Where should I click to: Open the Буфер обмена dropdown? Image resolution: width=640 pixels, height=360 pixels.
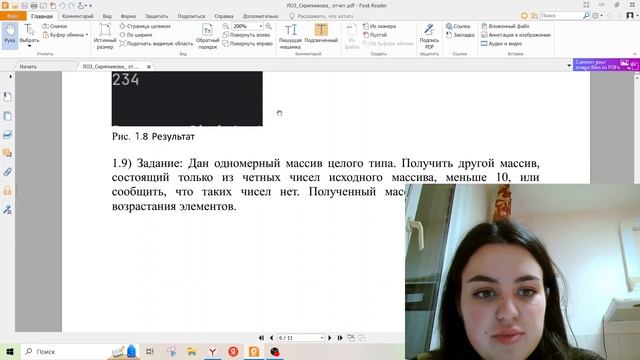pos(65,35)
